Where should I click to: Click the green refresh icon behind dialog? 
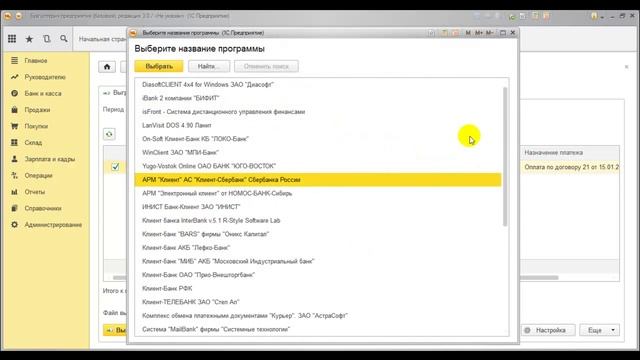109,134
